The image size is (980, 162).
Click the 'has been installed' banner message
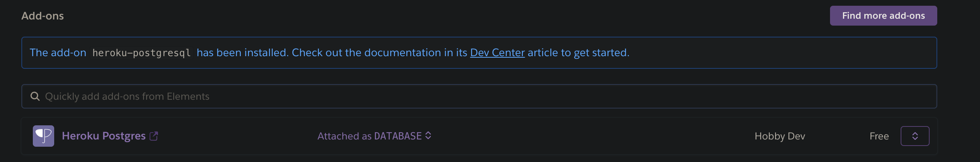tap(242, 53)
